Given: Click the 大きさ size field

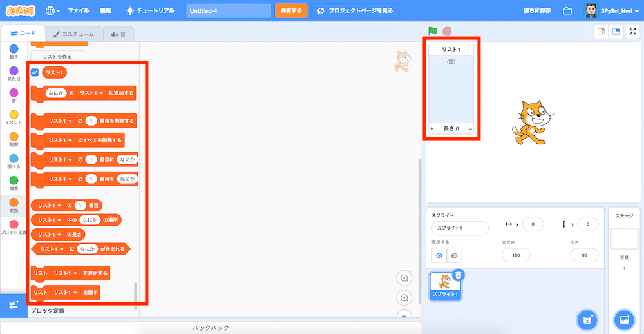Looking at the screenshot, I should [x=516, y=255].
